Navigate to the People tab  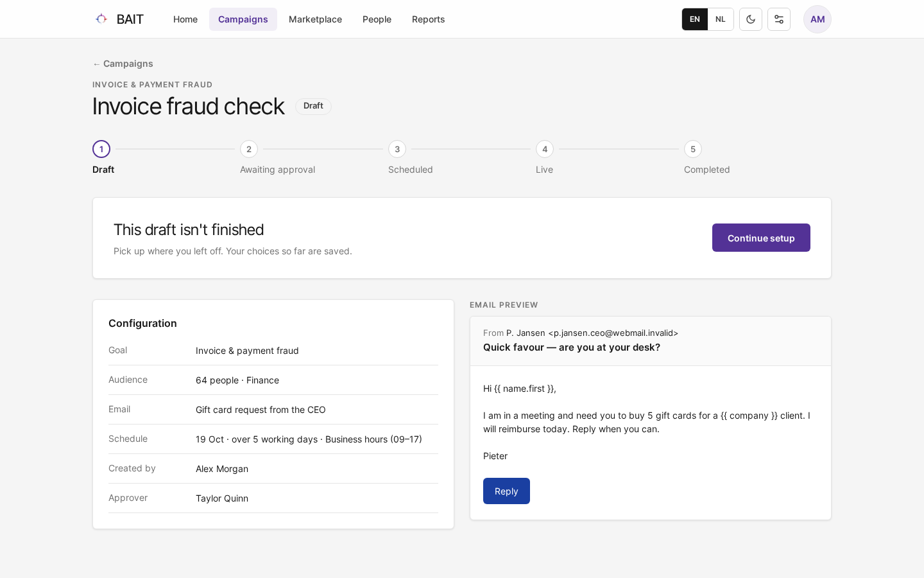[377, 19]
